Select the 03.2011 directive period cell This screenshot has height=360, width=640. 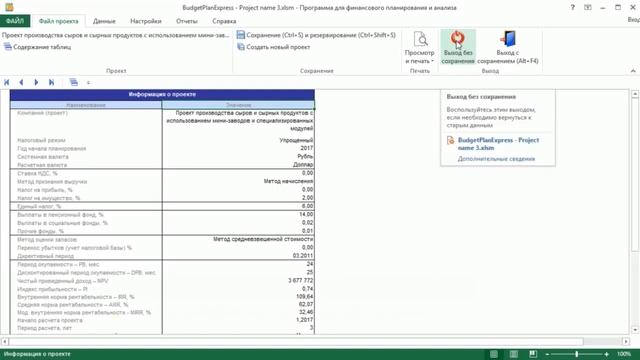pos(238,256)
